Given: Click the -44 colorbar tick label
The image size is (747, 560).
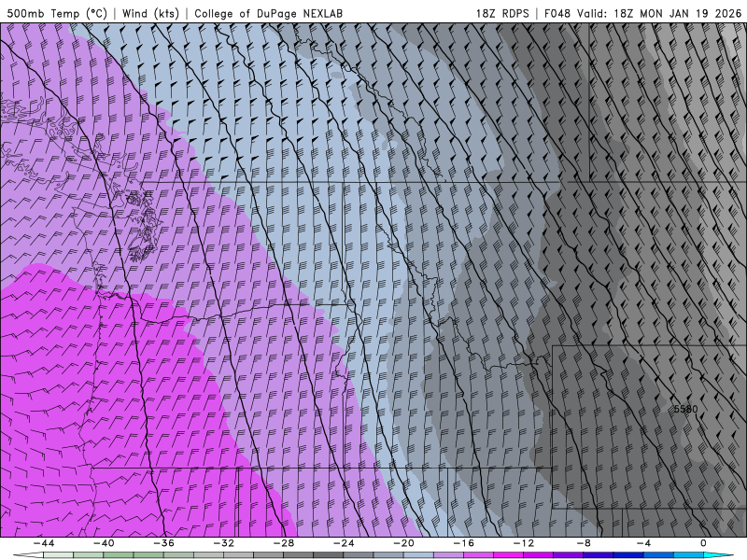Looking at the screenshot, I should (x=44, y=543).
